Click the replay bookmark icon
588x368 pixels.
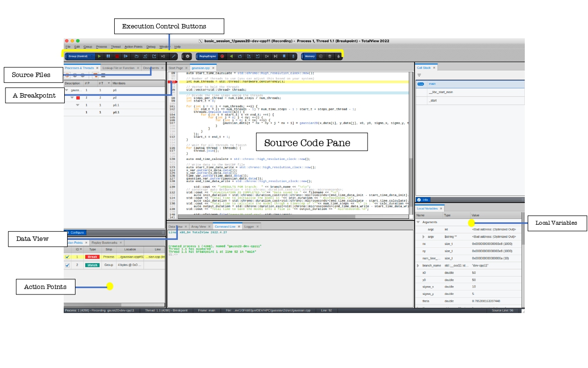(284, 56)
